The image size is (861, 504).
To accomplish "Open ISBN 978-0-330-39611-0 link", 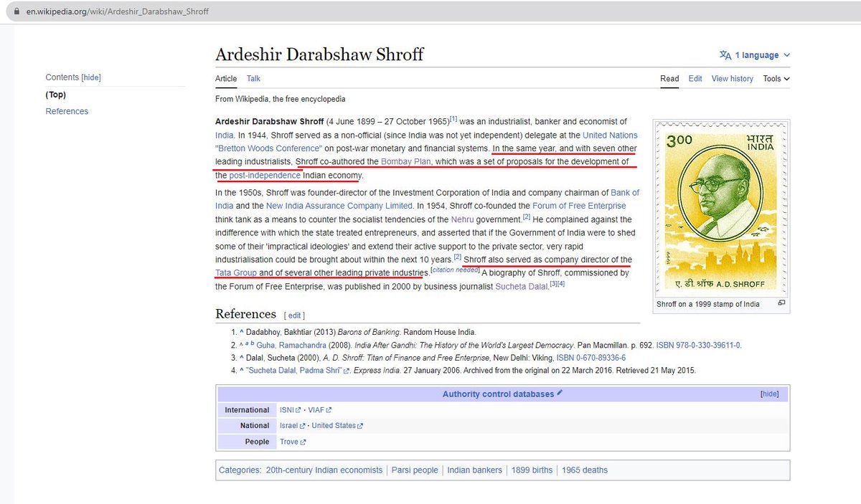I will tap(698, 345).
